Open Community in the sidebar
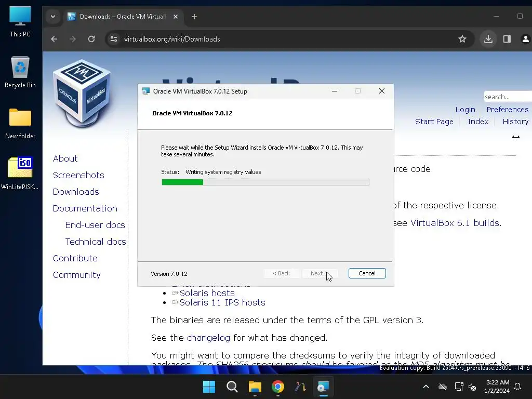The image size is (532, 399). (x=77, y=275)
